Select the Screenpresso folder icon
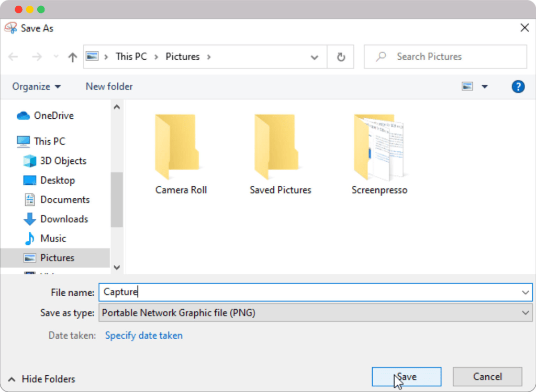The width and height of the screenshot is (536, 392). 379,147
